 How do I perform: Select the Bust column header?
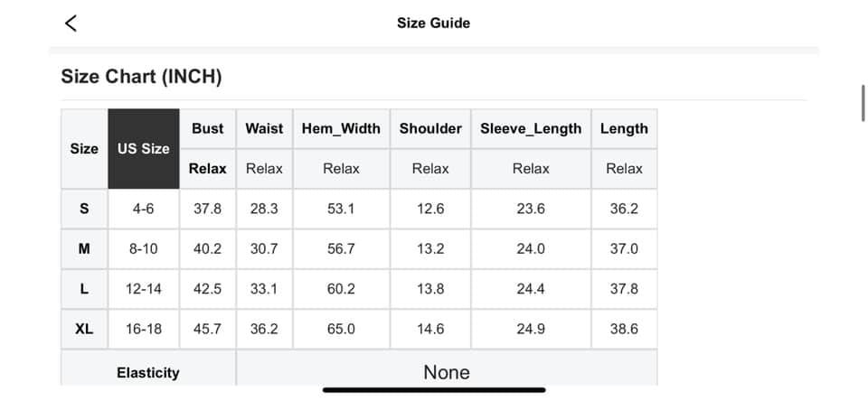[x=208, y=128]
